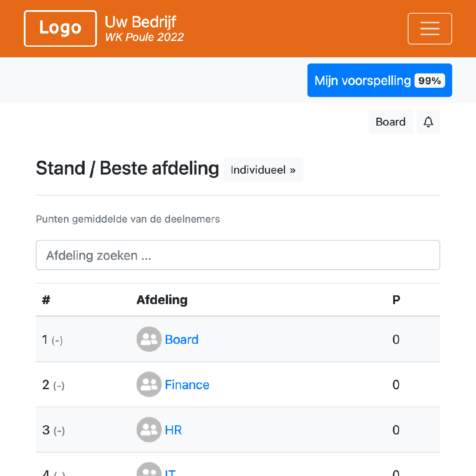This screenshot has height=476, width=476.
Task: Click the Finance department avatar icon
Action: 149,384
